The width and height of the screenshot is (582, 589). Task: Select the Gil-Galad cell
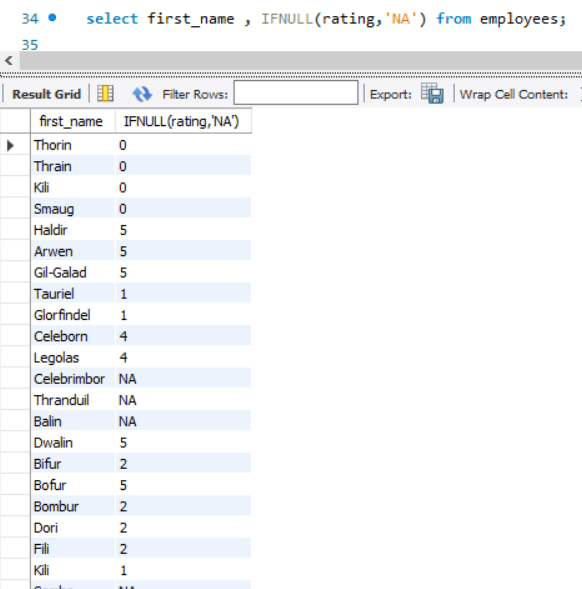click(x=73, y=272)
